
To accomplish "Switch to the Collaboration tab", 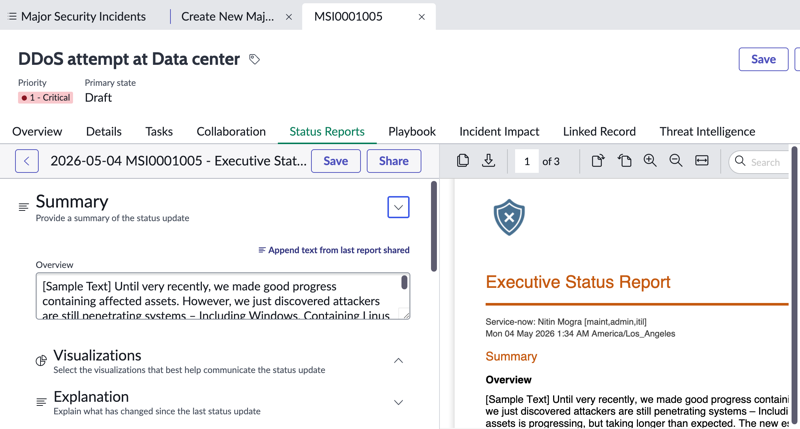I will [x=231, y=132].
